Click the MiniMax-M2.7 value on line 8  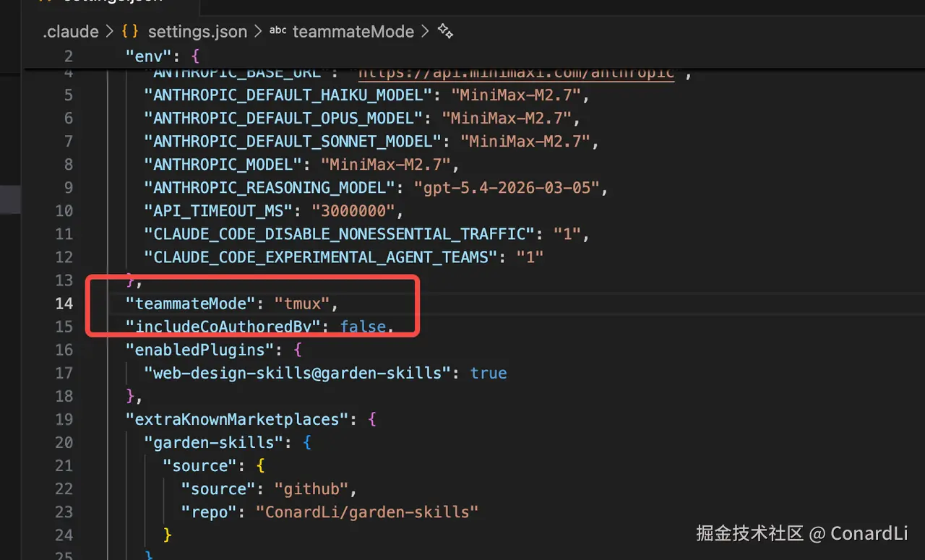(x=386, y=165)
